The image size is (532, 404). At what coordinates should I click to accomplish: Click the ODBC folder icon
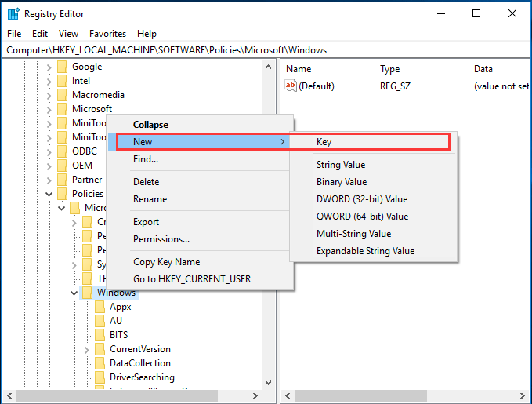62,151
